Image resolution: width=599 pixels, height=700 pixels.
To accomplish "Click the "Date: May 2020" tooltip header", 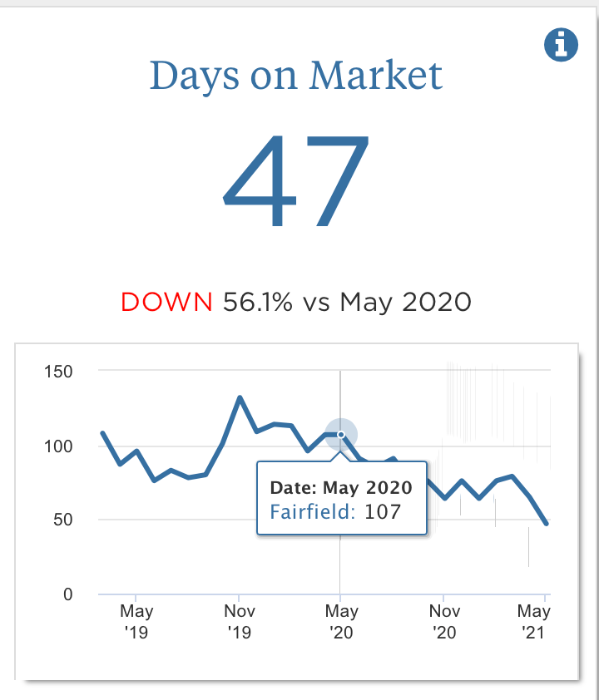I will pos(341,487).
